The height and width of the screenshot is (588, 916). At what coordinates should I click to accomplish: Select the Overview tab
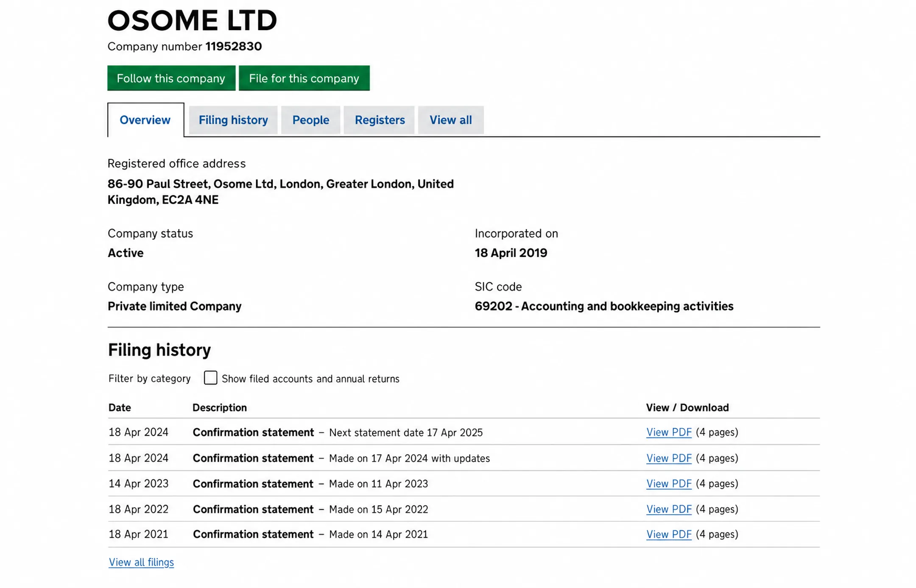(x=145, y=120)
